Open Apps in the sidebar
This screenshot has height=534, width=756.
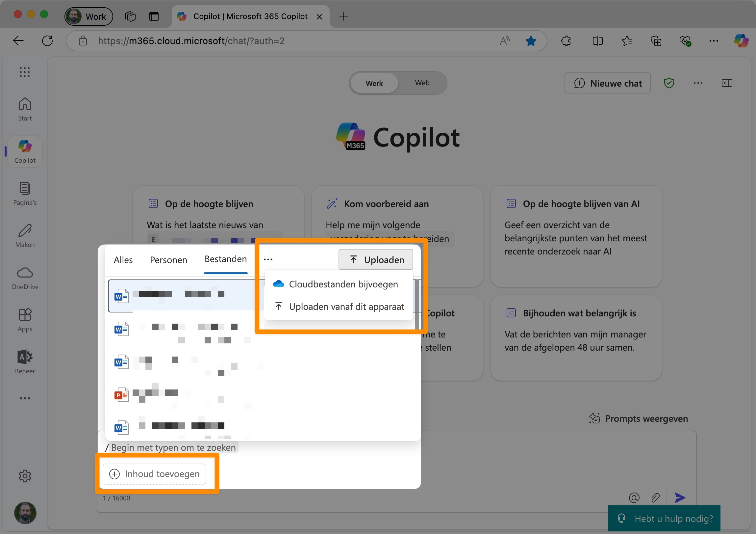point(25,320)
